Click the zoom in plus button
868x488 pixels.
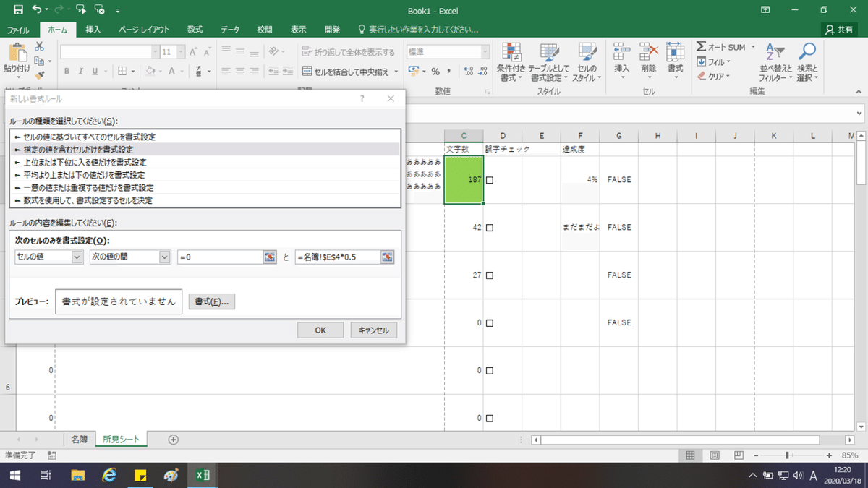830,455
